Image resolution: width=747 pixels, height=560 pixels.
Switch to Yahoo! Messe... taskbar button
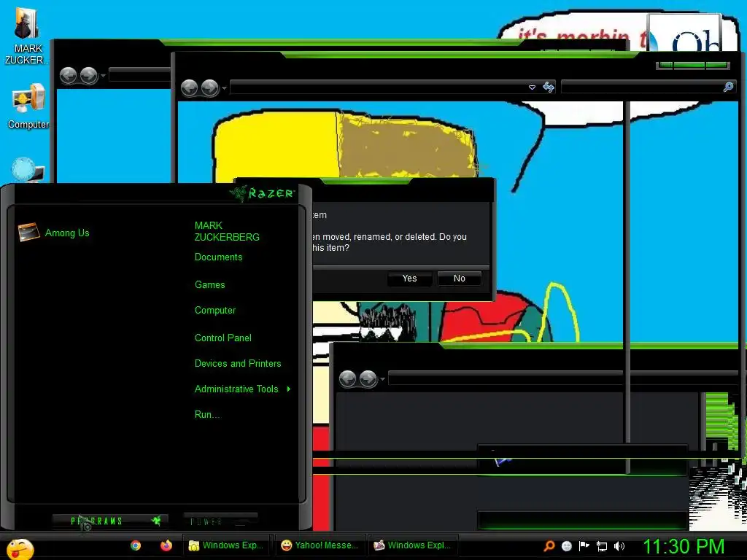320,545
